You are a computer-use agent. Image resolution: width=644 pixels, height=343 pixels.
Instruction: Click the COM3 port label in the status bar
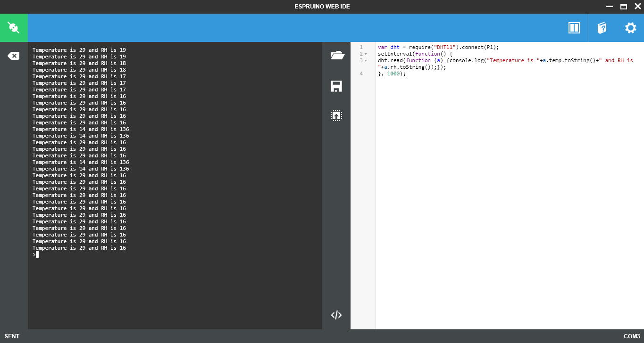[632, 336]
